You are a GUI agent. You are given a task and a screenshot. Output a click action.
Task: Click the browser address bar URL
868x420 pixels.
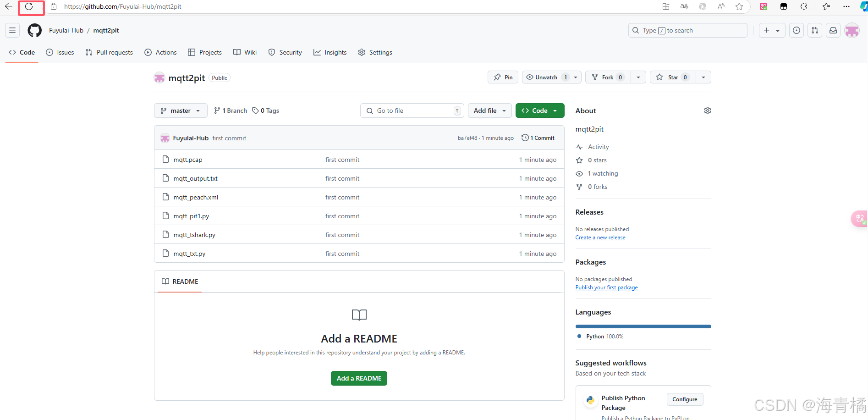pos(122,6)
